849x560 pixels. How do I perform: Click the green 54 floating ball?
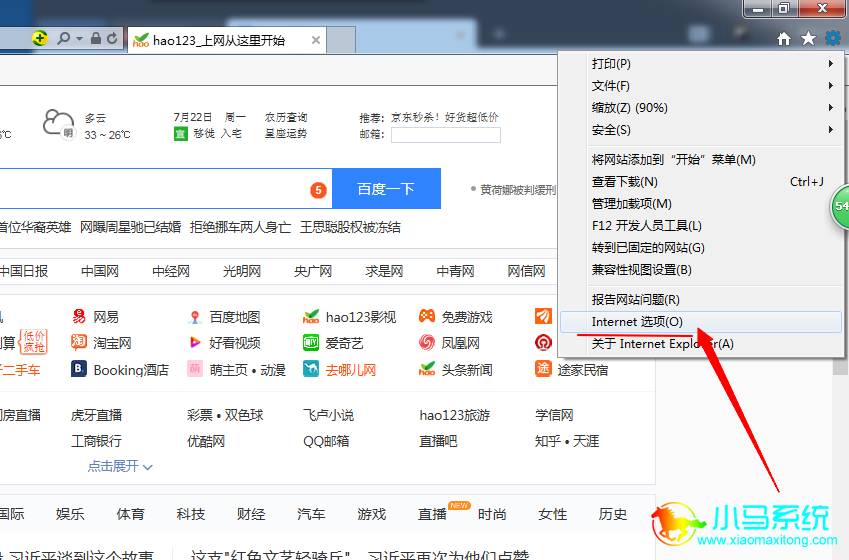[840, 206]
